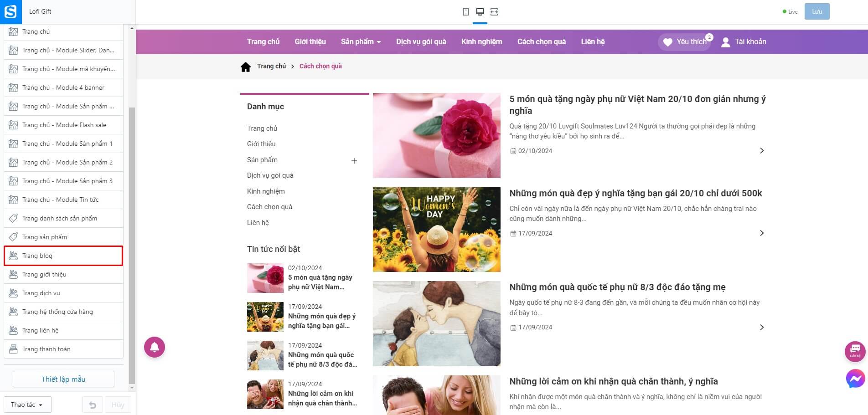The width and height of the screenshot is (868, 415).
Task: Click the Thiết lập mẫu button
Action: (x=63, y=379)
